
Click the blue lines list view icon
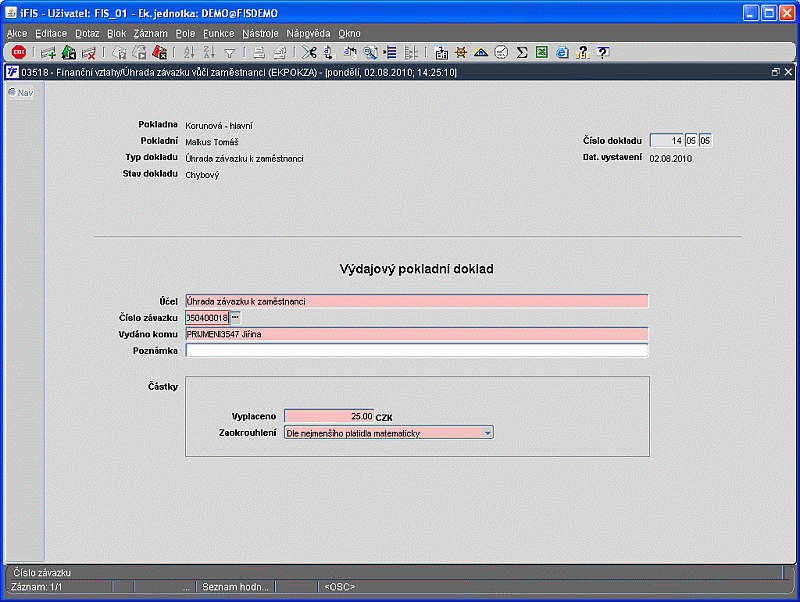[x=390, y=52]
